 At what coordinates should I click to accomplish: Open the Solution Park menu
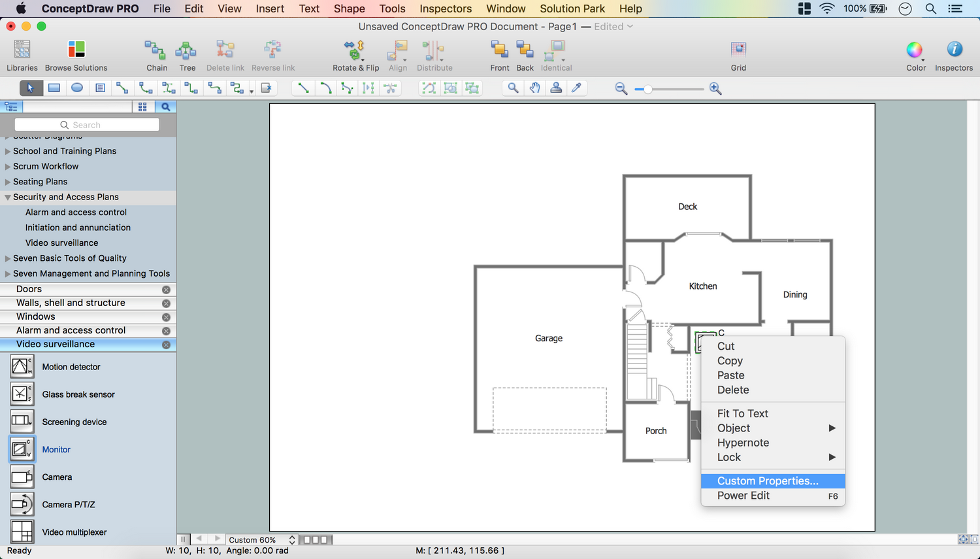pyautogui.click(x=572, y=8)
